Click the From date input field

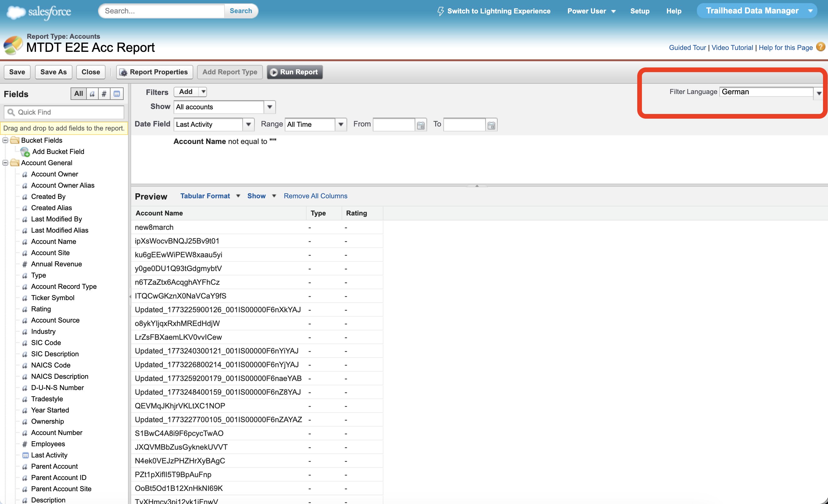394,125
